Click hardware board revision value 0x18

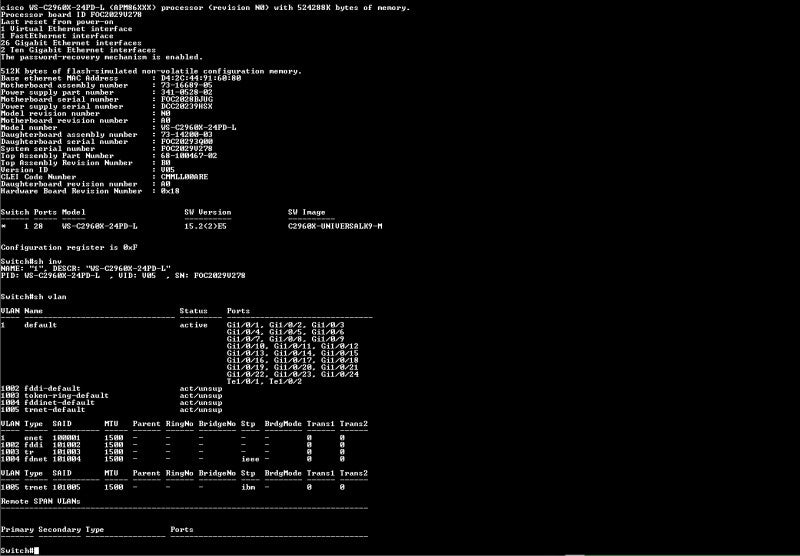[170, 191]
